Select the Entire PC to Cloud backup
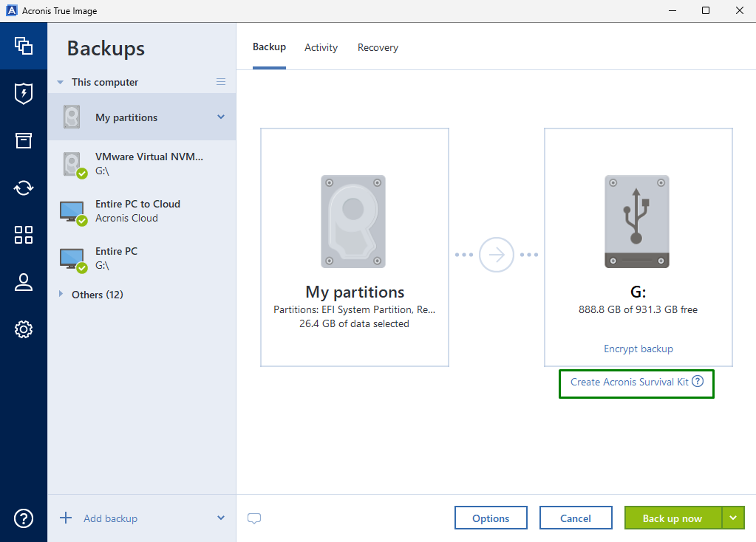Screen dimensions: 756x542 (x=137, y=211)
